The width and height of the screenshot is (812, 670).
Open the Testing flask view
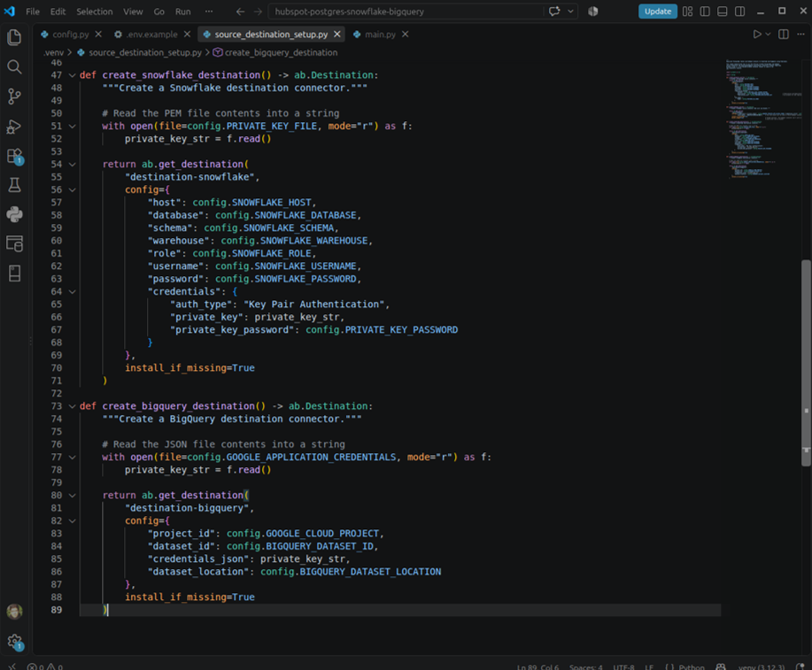(x=14, y=185)
